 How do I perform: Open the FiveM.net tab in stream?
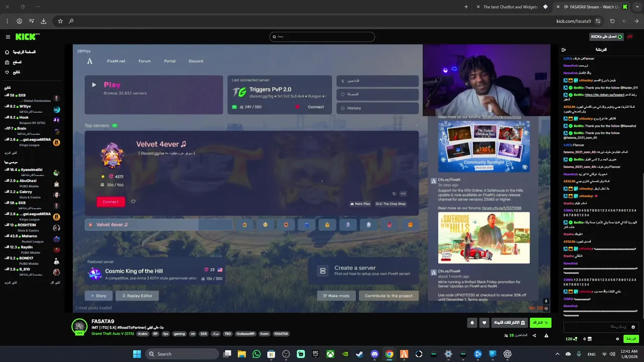[x=116, y=61]
